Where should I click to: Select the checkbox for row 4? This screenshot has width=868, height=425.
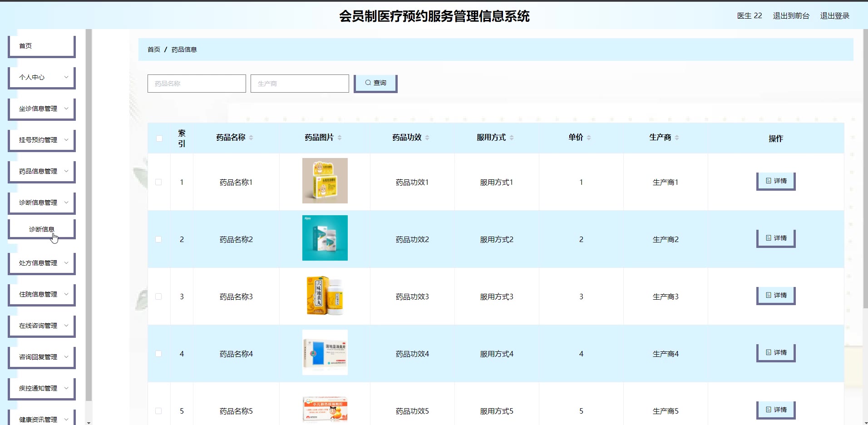(x=158, y=354)
